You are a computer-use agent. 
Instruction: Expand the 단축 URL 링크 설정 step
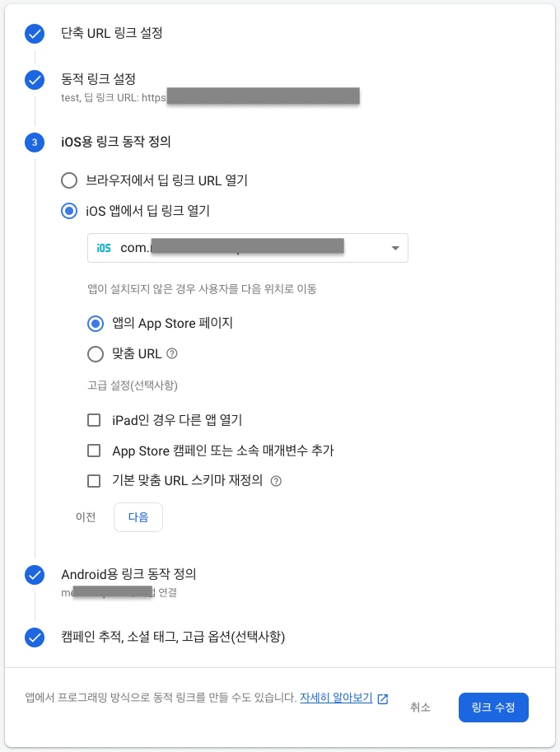point(112,34)
